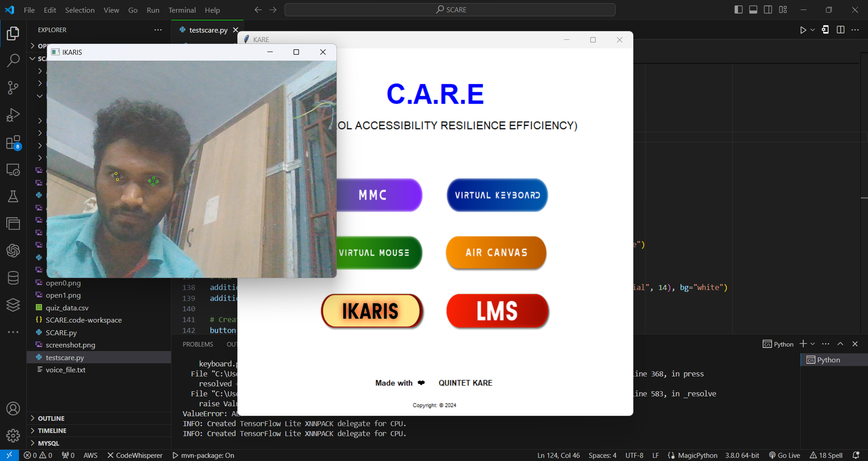868x461 pixels.
Task: Expand the MYSQL section
Action: pyautogui.click(x=47, y=443)
